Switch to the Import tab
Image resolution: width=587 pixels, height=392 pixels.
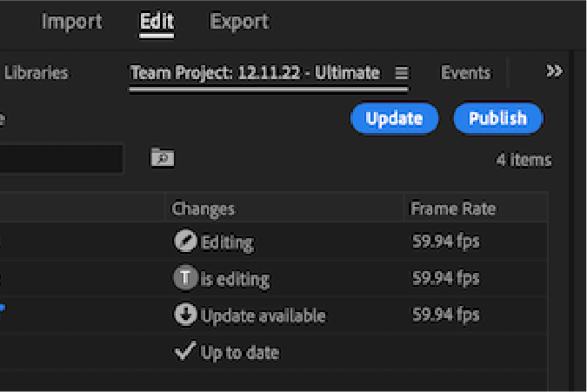pos(71,22)
